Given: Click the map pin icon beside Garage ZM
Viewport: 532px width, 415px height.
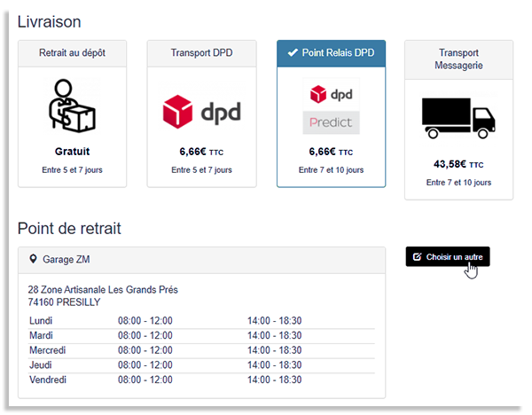Looking at the screenshot, I should tap(34, 260).
